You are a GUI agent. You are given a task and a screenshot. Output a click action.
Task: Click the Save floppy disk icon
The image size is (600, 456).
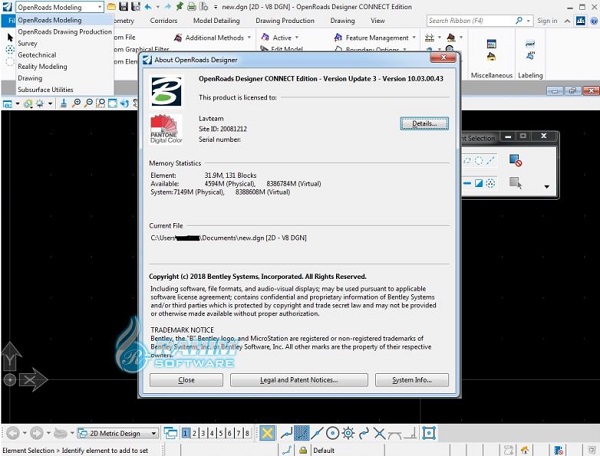[123, 7]
